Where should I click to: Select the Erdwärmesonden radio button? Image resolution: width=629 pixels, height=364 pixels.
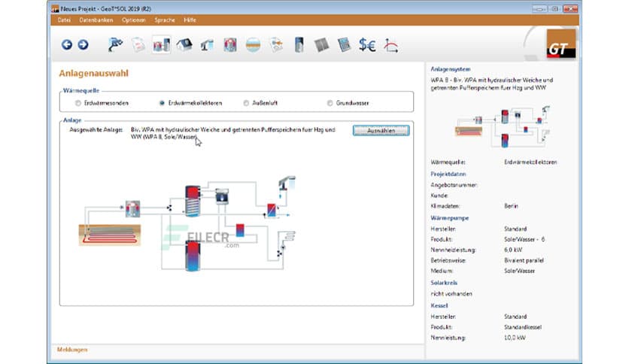tap(77, 103)
